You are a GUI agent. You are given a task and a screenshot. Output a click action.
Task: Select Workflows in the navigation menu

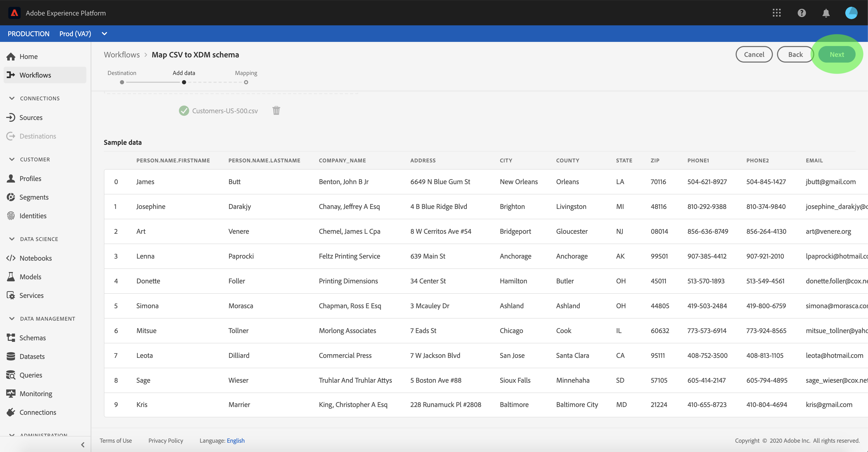[x=35, y=75]
